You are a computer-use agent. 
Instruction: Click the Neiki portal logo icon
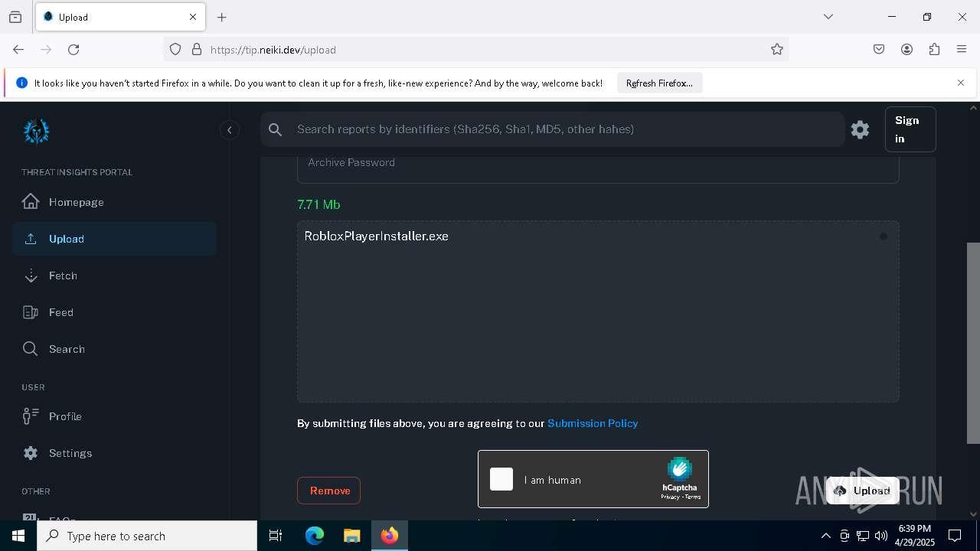(36, 131)
